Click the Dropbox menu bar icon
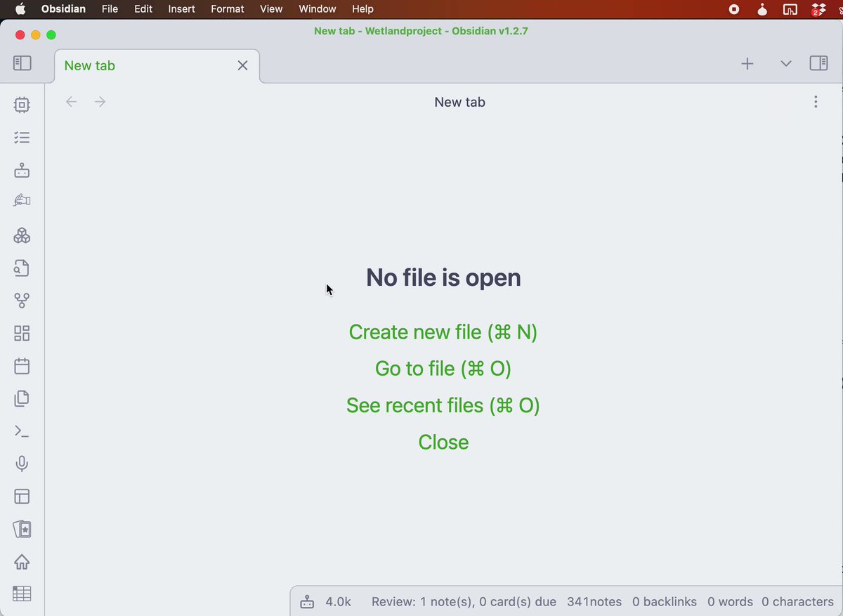Image resolution: width=843 pixels, height=616 pixels. [x=818, y=9]
